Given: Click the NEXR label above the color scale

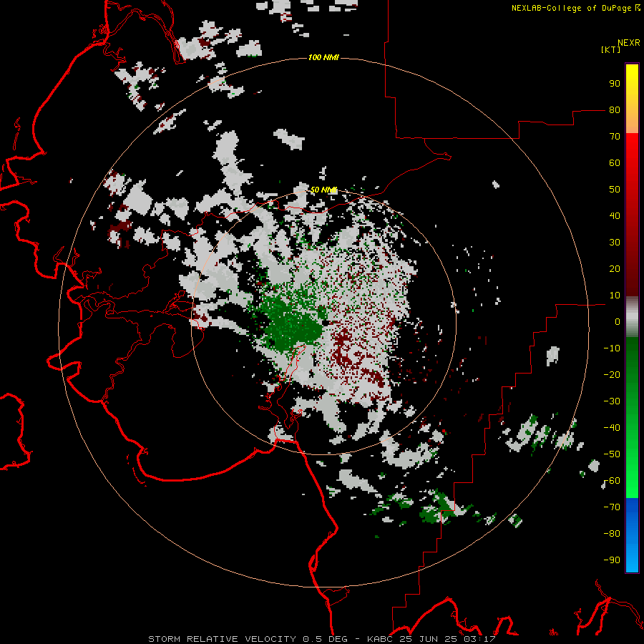Looking at the screenshot, I should (x=629, y=43).
